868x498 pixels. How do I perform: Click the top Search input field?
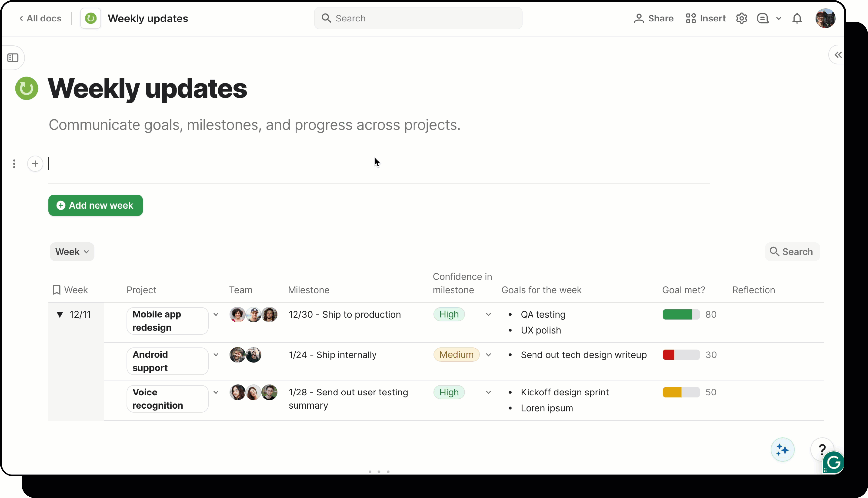[418, 18]
